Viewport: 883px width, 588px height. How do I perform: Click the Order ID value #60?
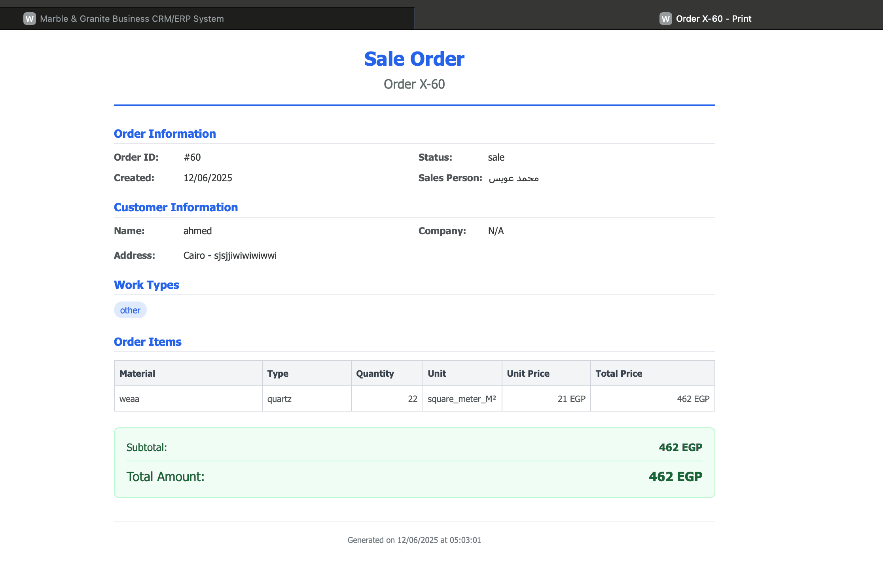click(x=192, y=157)
